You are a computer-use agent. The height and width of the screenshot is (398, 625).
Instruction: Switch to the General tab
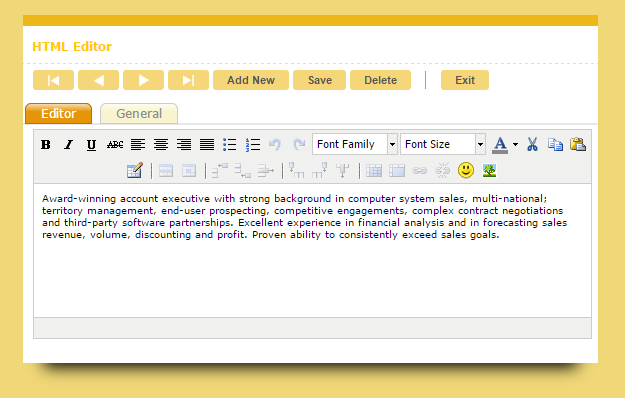(139, 114)
